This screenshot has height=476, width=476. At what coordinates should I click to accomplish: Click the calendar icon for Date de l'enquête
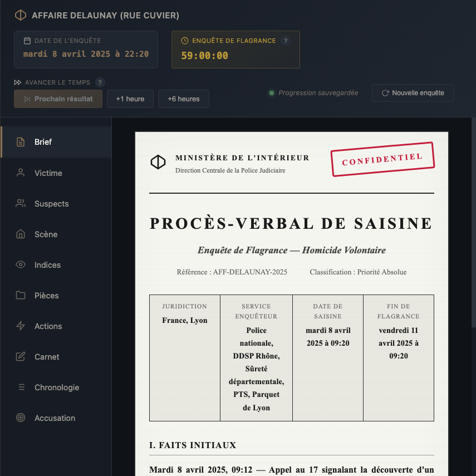pos(27,41)
